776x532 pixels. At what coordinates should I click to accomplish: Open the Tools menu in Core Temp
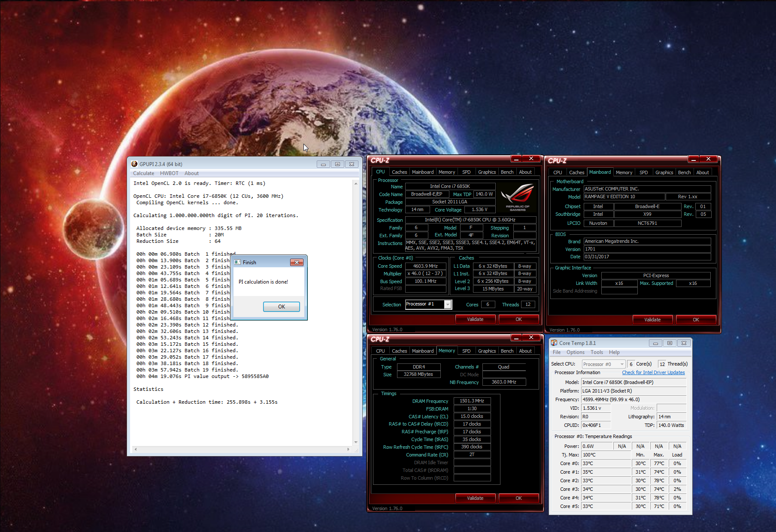597,352
